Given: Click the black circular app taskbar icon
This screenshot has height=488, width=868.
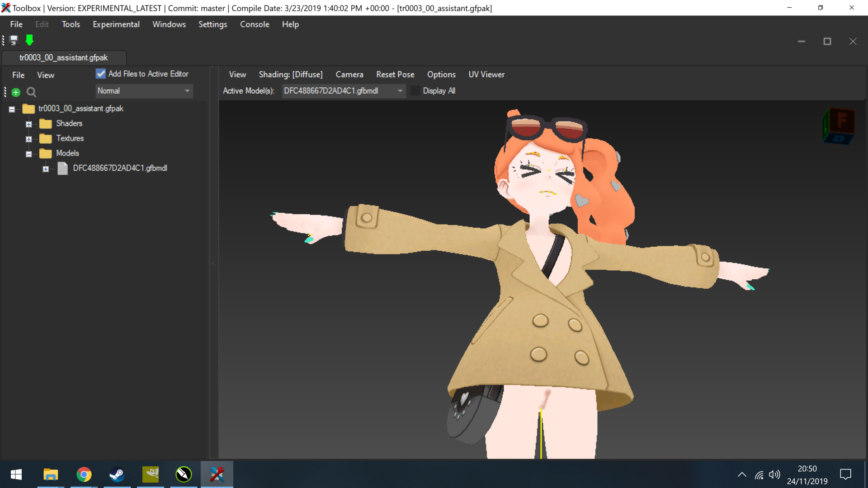Looking at the screenshot, I should [184, 474].
